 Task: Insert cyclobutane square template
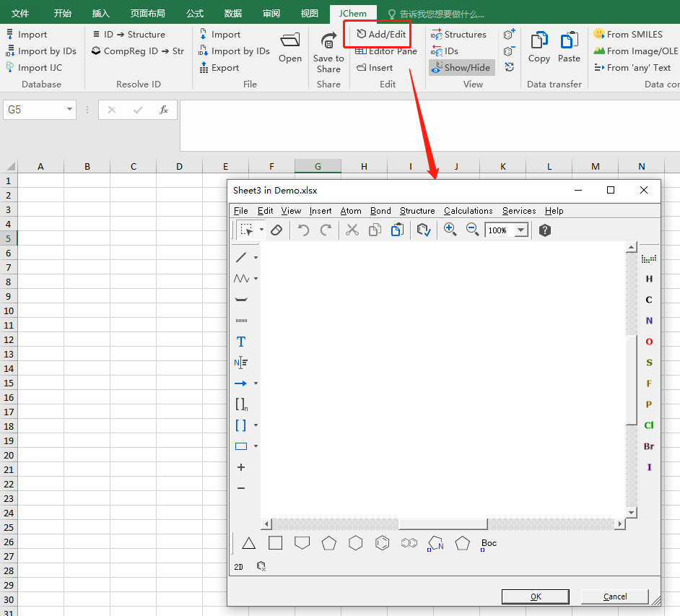coord(275,542)
